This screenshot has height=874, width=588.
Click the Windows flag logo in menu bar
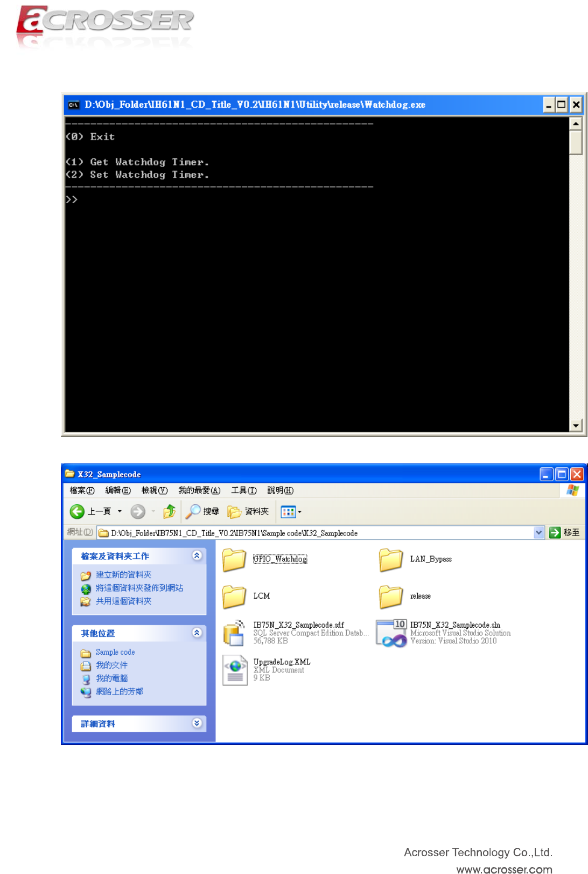(572, 490)
